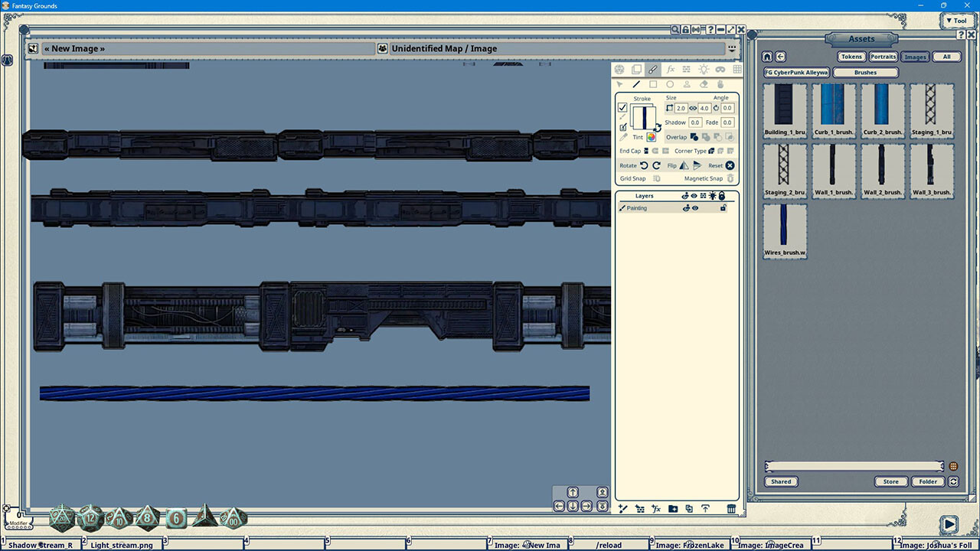The width and height of the screenshot is (980, 551).
Task: Click the Store button
Action: 890,481
